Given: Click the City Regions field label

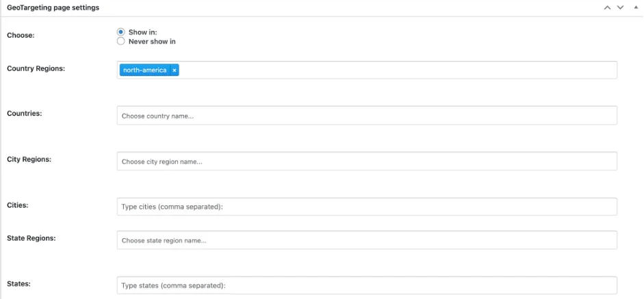Looking at the screenshot, I should click(29, 159).
